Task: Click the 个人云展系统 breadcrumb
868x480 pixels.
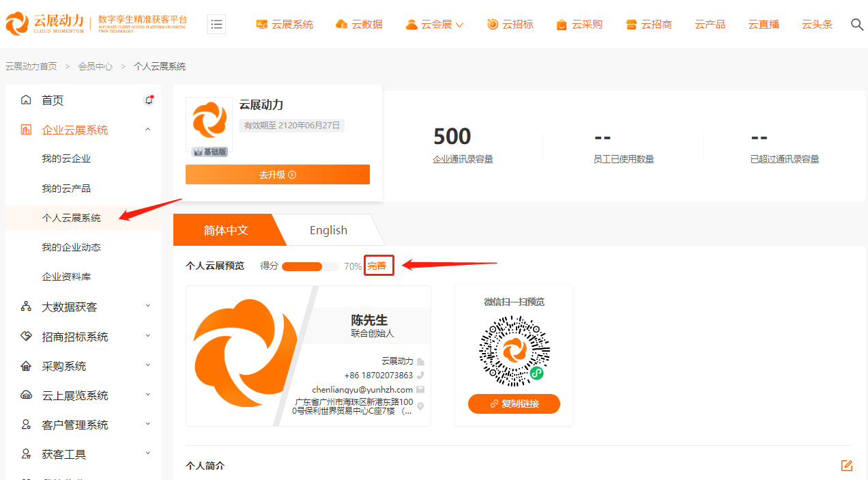Action: click(x=160, y=66)
